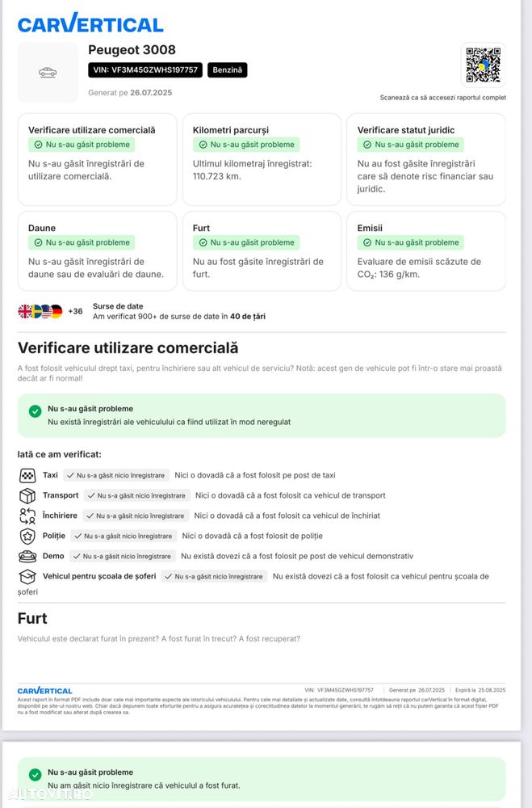
Task: Click the Benzină fuel badge
Action: [228, 70]
